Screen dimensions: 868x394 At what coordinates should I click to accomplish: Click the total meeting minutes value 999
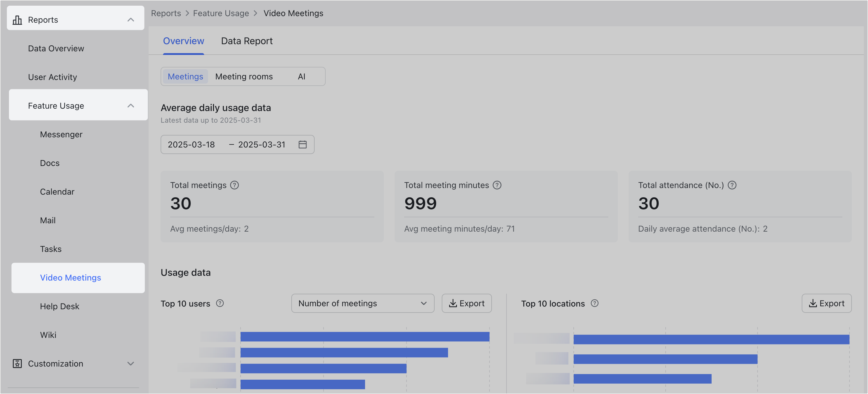420,204
